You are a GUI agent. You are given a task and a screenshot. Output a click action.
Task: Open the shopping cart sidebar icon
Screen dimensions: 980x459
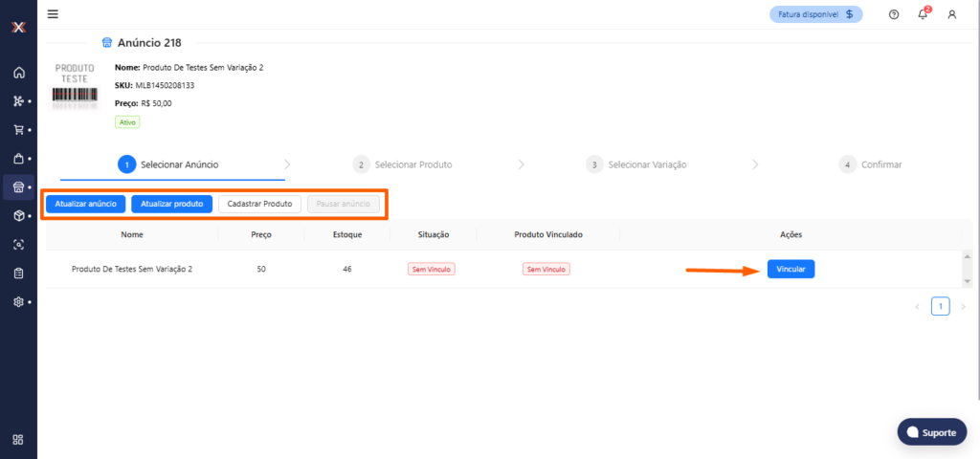(x=18, y=129)
